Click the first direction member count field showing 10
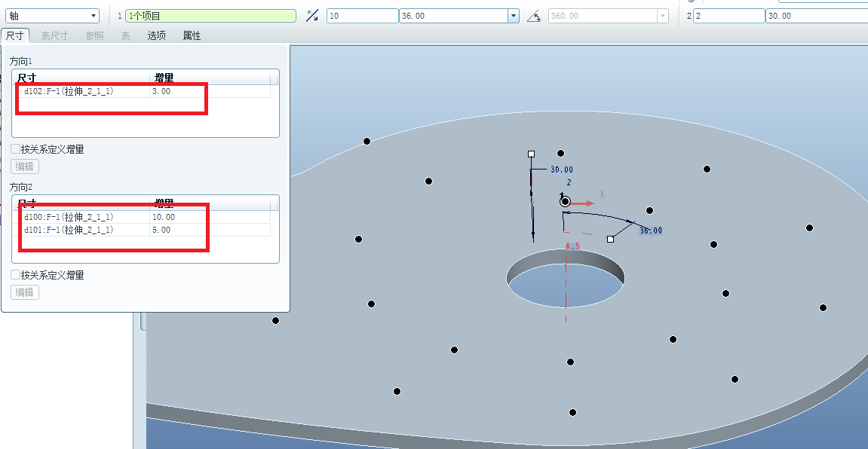This screenshot has width=868, height=449. pyautogui.click(x=361, y=16)
